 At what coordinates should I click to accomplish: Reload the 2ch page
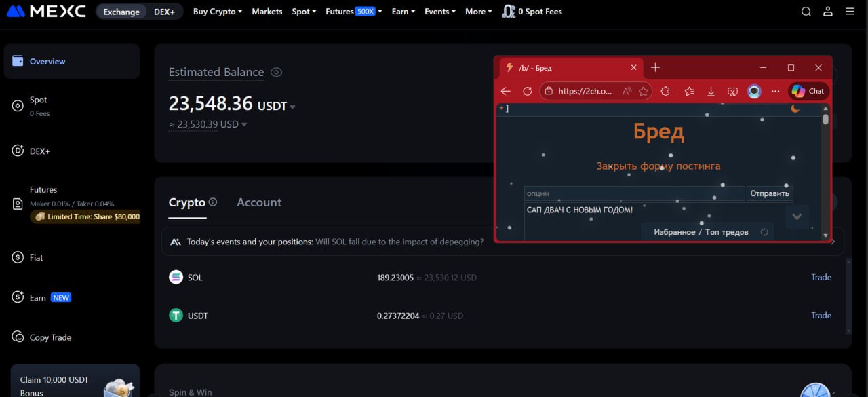coord(527,91)
